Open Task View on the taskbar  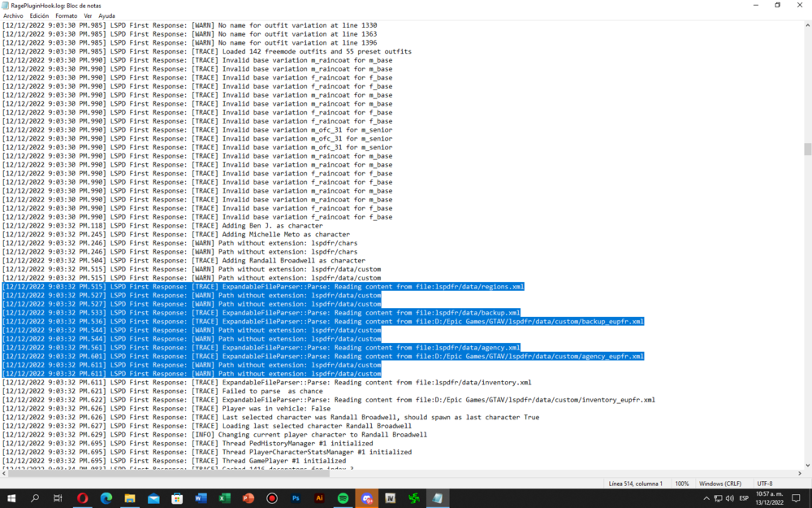click(x=58, y=499)
